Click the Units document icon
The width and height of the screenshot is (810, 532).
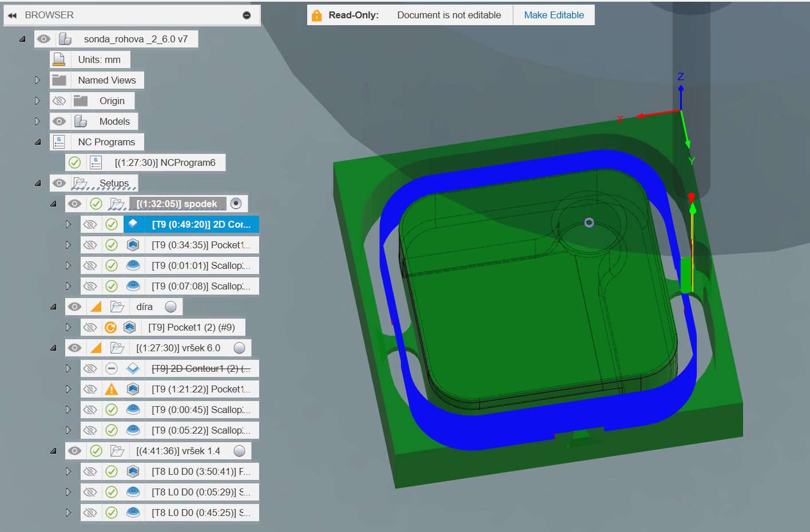59,59
